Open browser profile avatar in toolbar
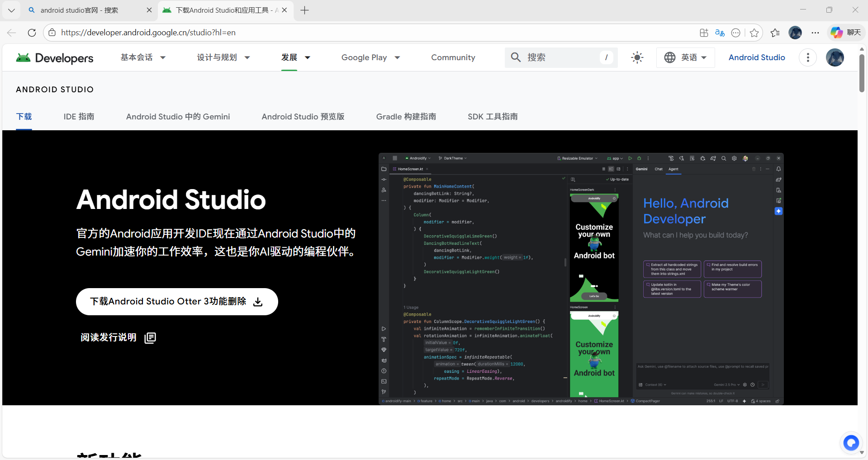Image resolution: width=868 pixels, height=460 pixels. (x=795, y=33)
